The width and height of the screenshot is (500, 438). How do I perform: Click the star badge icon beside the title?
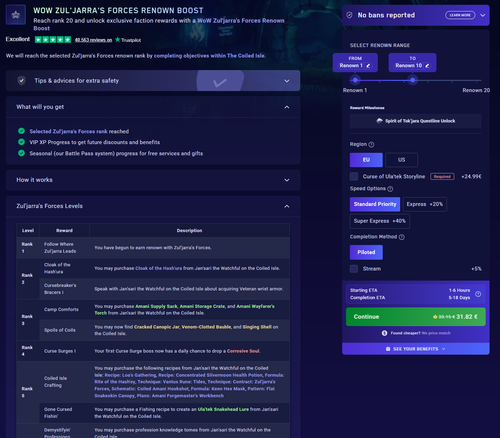pyautogui.click(x=16, y=15)
